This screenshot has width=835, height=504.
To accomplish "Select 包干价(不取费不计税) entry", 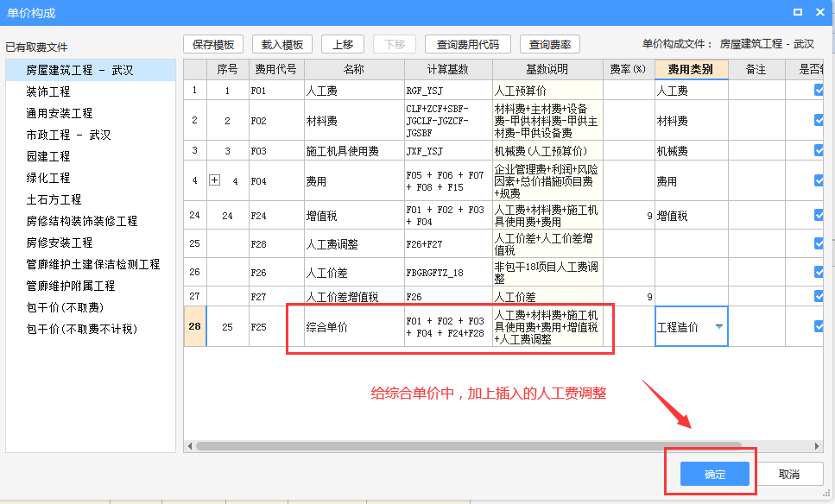I will [x=91, y=329].
